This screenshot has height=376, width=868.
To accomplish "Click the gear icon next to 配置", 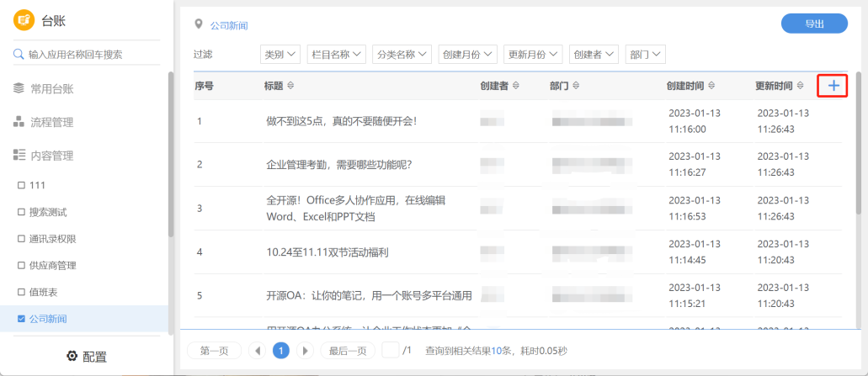I will tap(72, 356).
